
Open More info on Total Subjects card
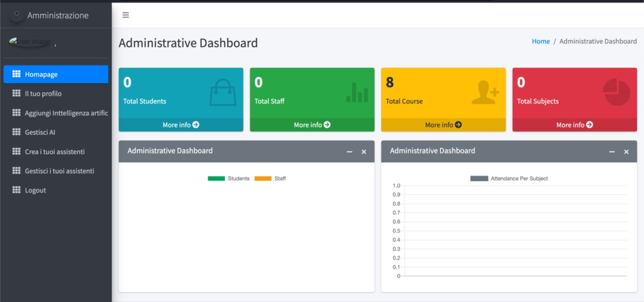click(x=575, y=125)
